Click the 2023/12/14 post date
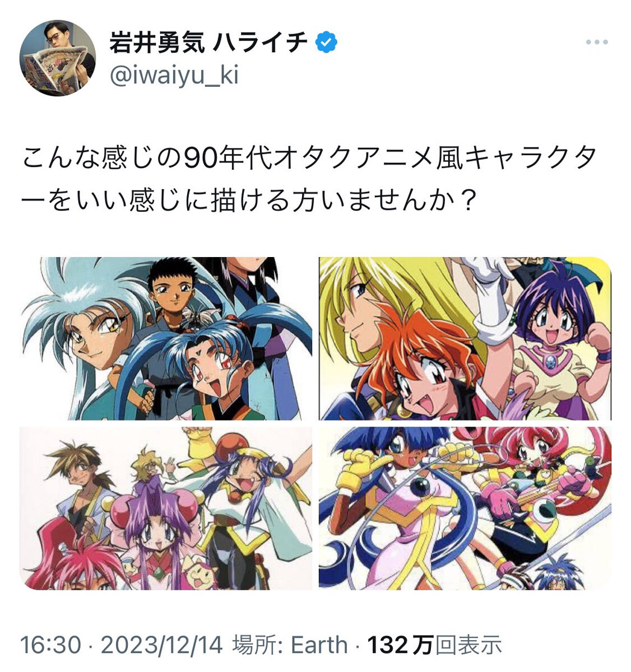 point(161,645)
